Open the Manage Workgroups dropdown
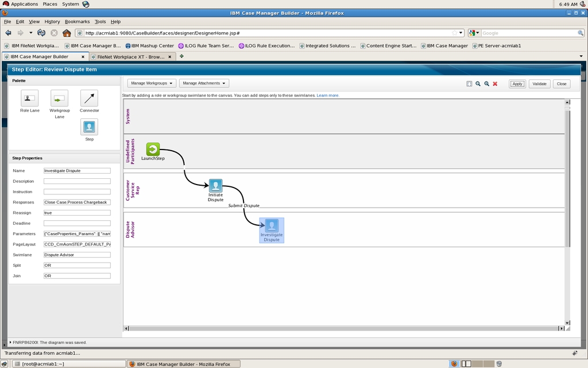The width and height of the screenshot is (588, 368). 152,83
